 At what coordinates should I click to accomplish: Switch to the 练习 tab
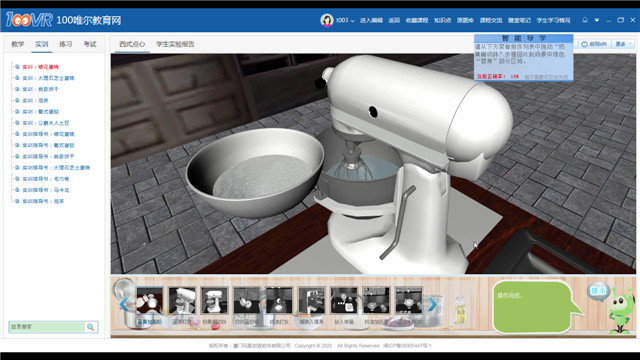65,44
